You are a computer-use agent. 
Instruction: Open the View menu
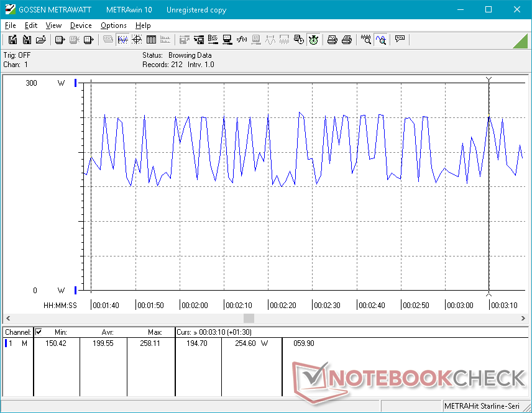(53, 25)
